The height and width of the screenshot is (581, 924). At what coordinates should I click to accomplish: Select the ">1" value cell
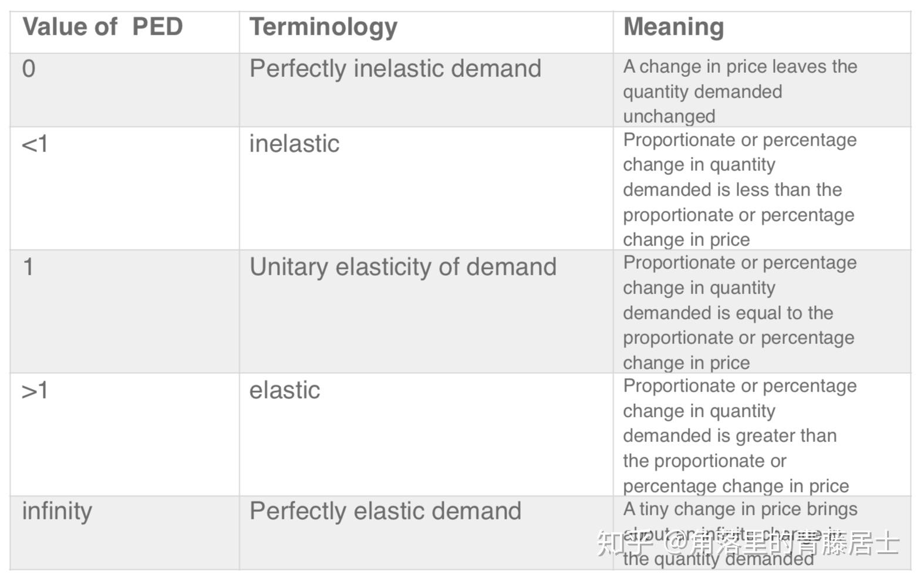tap(35, 391)
